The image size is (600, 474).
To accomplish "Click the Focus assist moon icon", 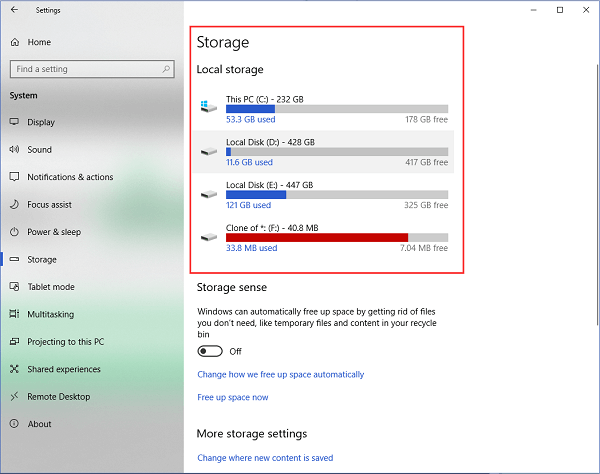I will point(15,204).
